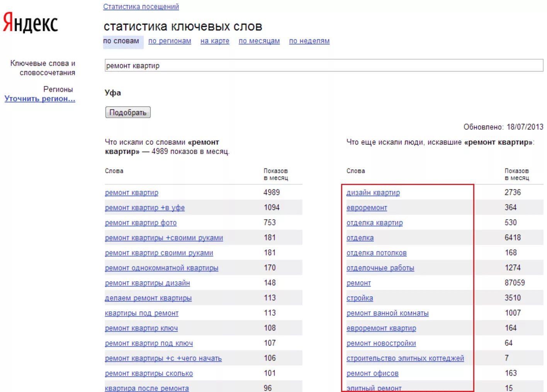Viewport: 547px width, 392px height.
Task: Switch to the на карте tab
Action: 215,41
